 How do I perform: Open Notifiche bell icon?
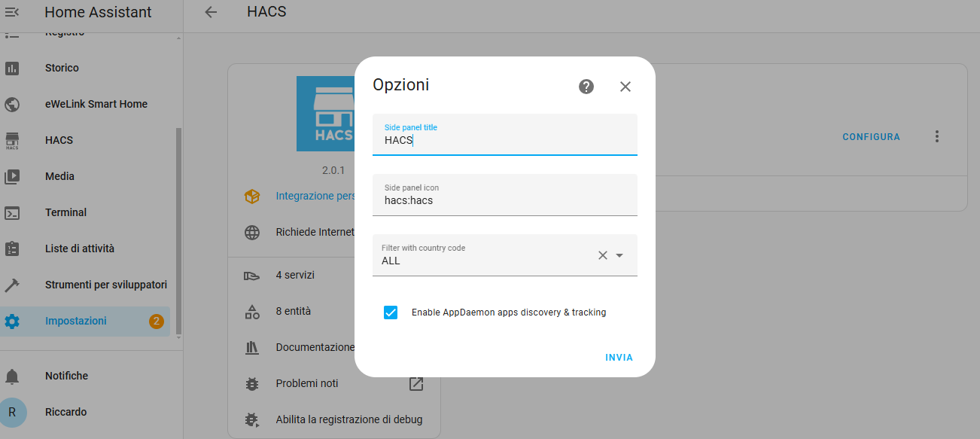click(x=12, y=376)
